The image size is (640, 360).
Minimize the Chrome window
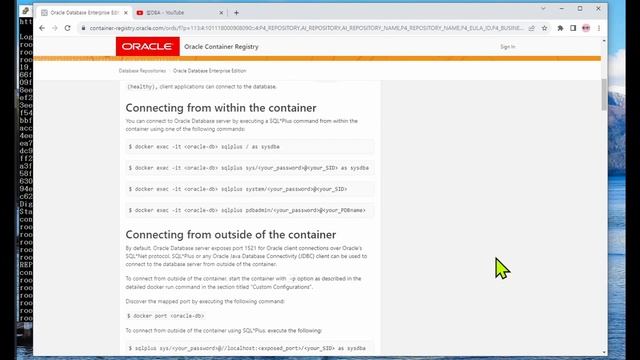click(562, 9)
